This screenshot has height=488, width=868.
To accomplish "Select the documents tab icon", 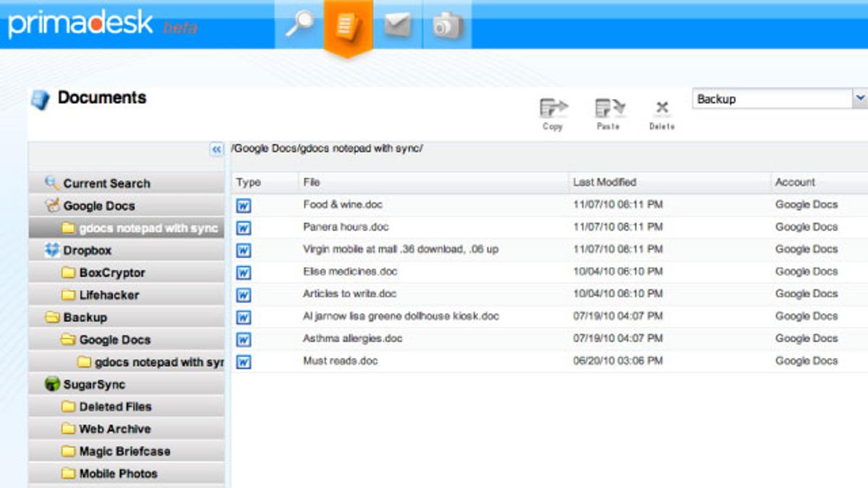I will coord(349,27).
